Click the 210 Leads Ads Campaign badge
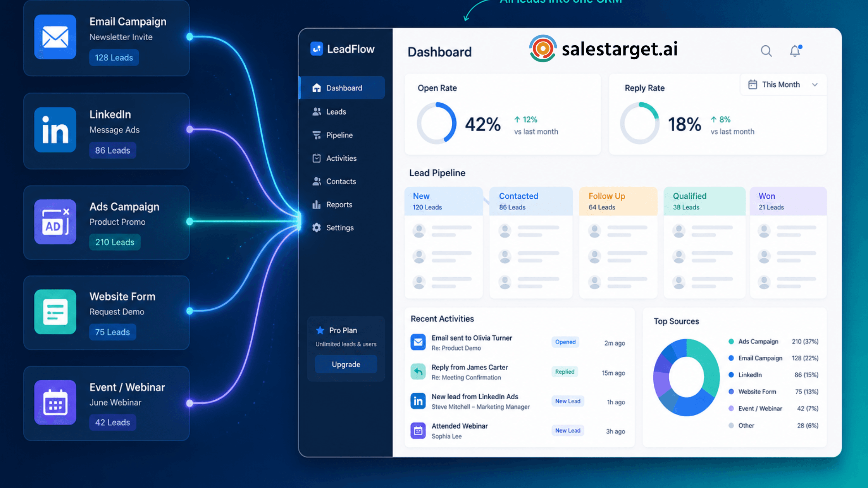Image resolution: width=868 pixels, height=488 pixels. coord(115,242)
